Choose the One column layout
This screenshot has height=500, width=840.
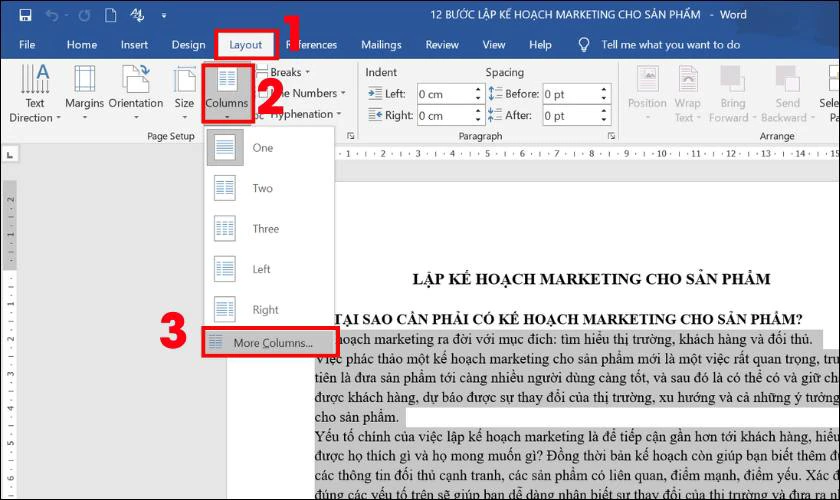tap(268, 147)
